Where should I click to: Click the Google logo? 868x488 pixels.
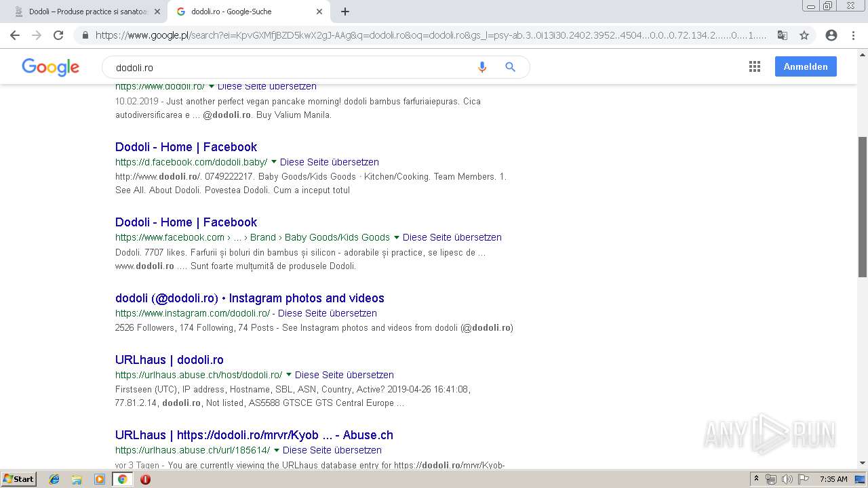(x=51, y=67)
